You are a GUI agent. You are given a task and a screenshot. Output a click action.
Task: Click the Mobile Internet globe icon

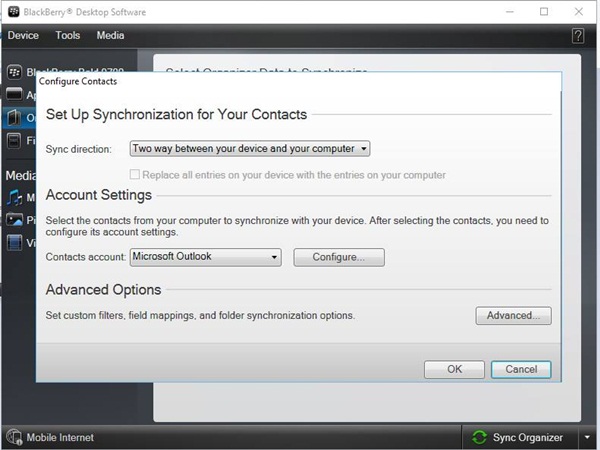(14, 437)
